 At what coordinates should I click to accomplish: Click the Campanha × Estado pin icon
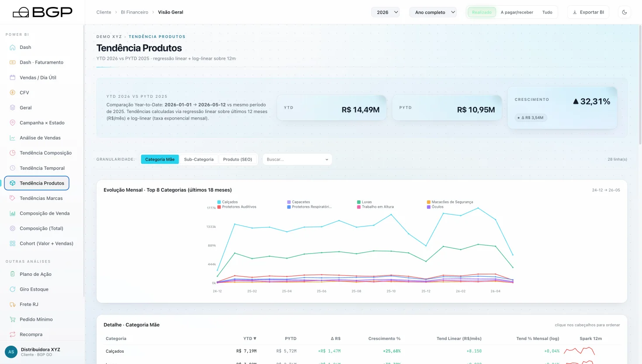tap(13, 123)
